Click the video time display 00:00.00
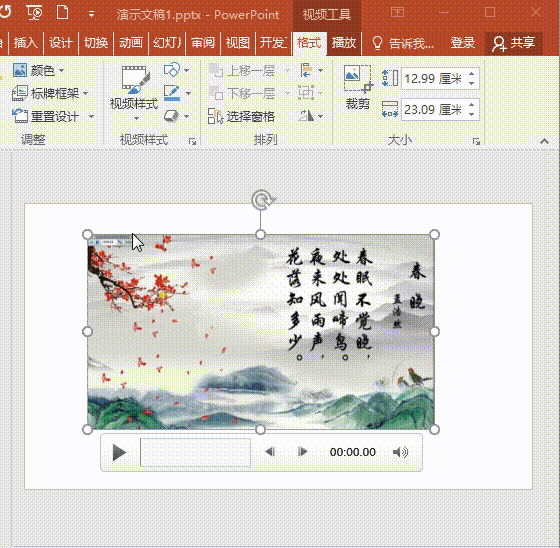Screen dimensions: 560x548 click(352, 452)
